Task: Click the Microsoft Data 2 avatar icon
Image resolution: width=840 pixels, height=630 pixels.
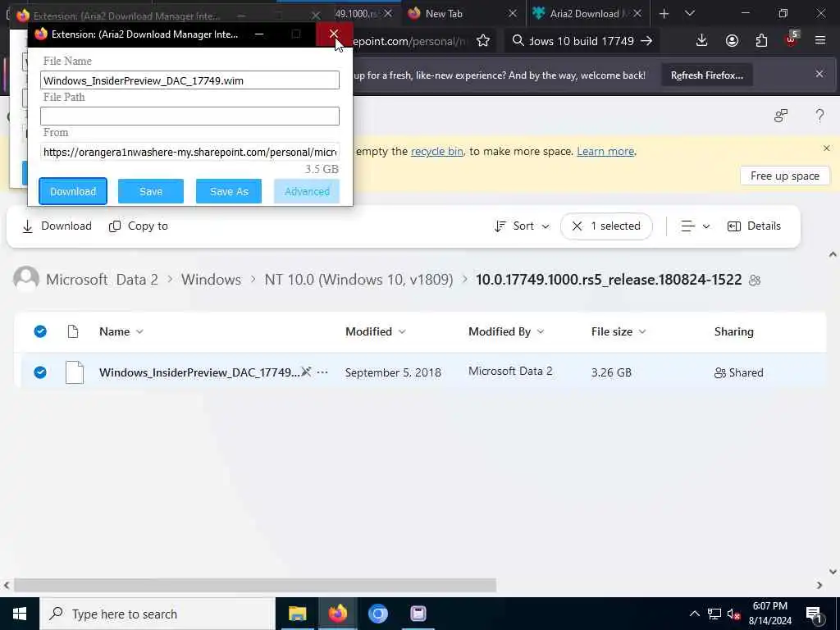Action: pos(25,279)
